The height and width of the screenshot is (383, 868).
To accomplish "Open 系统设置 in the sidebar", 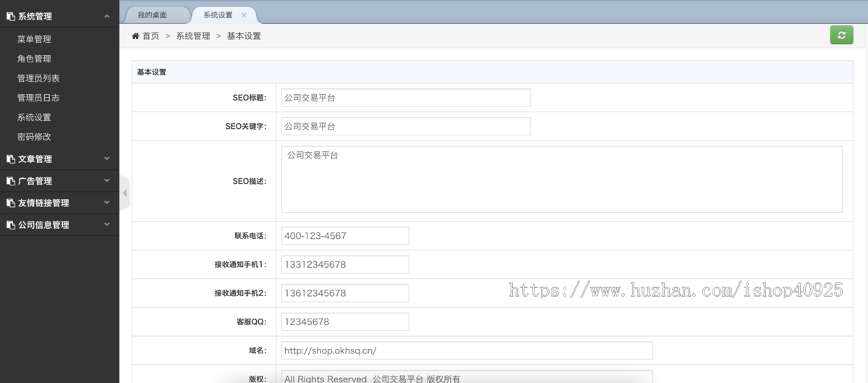I will click(x=34, y=117).
